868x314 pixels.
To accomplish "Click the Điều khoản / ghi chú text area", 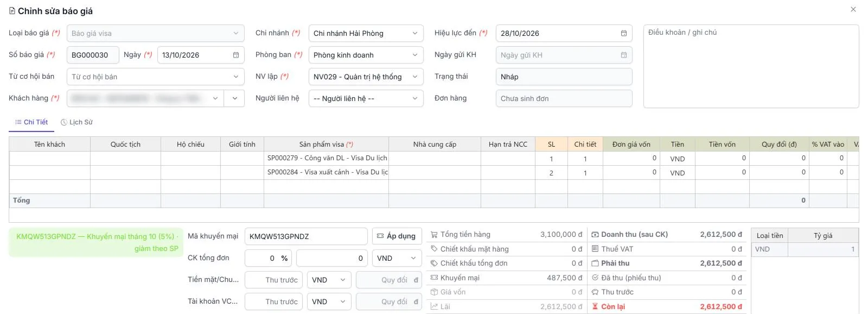I will pyautogui.click(x=751, y=66).
